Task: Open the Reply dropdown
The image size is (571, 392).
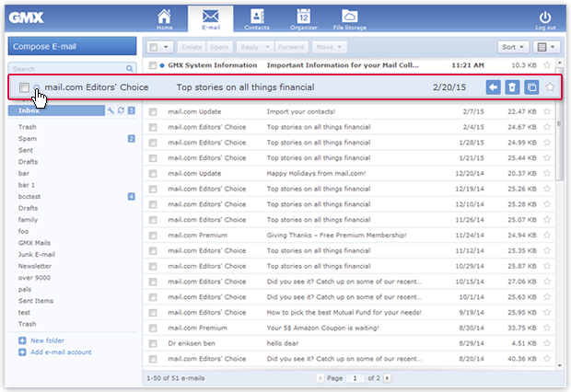Action: point(267,47)
